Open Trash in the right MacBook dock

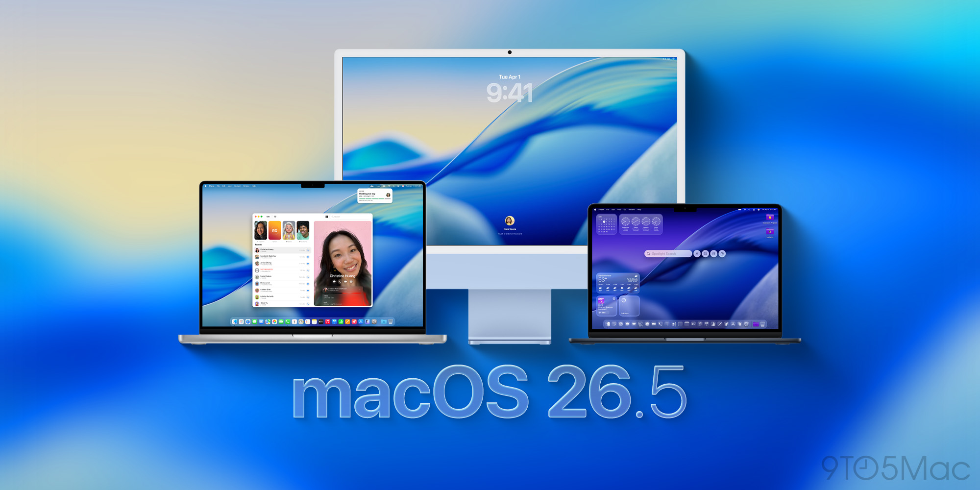(x=762, y=324)
